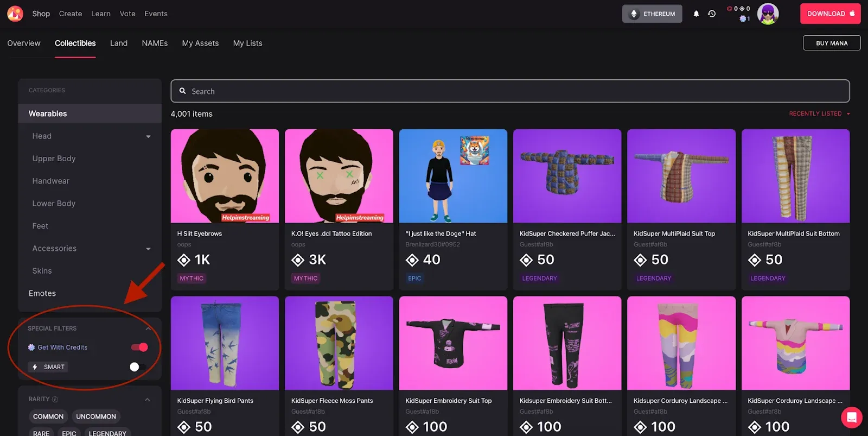
Task: Open the chat support bubble
Action: [x=851, y=418]
